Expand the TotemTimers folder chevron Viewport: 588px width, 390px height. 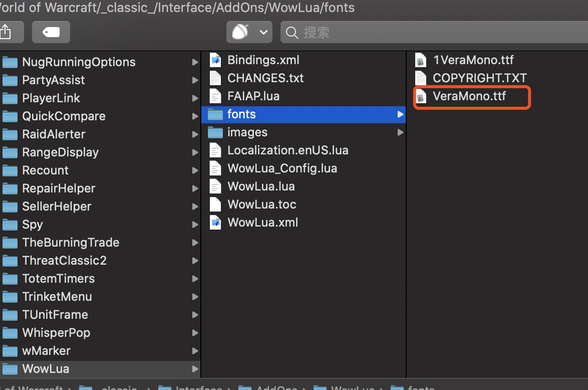(195, 279)
